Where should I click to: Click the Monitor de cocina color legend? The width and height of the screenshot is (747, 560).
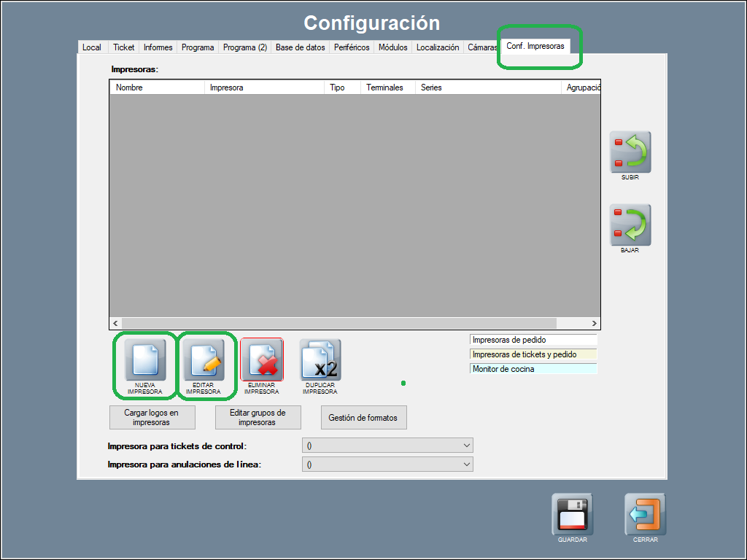pyautogui.click(x=533, y=369)
